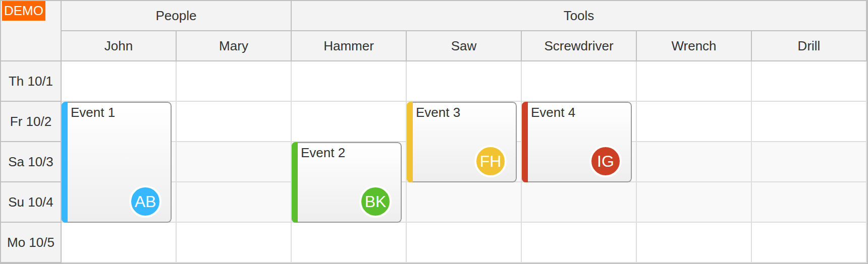Select the Event 2 block title
The width and height of the screenshot is (868, 264).
coord(323,153)
